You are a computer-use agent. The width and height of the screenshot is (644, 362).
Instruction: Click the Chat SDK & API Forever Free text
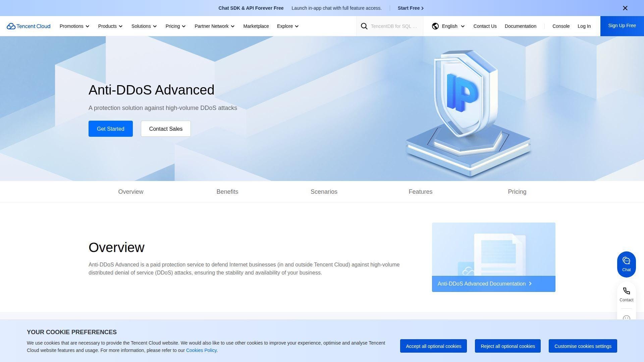[251, 8]
